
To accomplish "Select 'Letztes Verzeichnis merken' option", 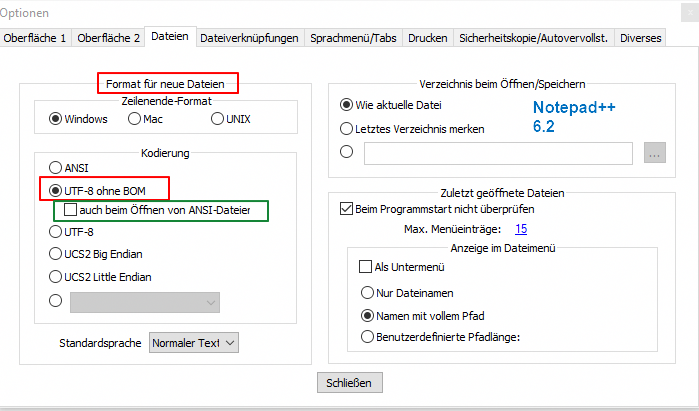I will (x=347, y=128).
